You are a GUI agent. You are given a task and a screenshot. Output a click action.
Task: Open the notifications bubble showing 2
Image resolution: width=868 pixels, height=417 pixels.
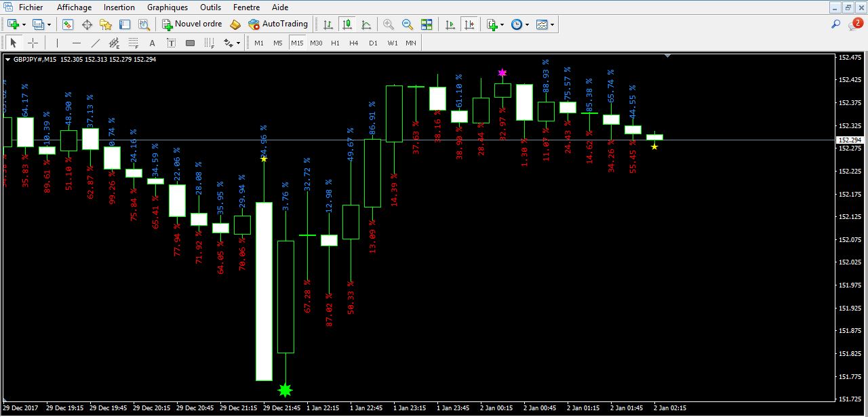pos(856,24)
